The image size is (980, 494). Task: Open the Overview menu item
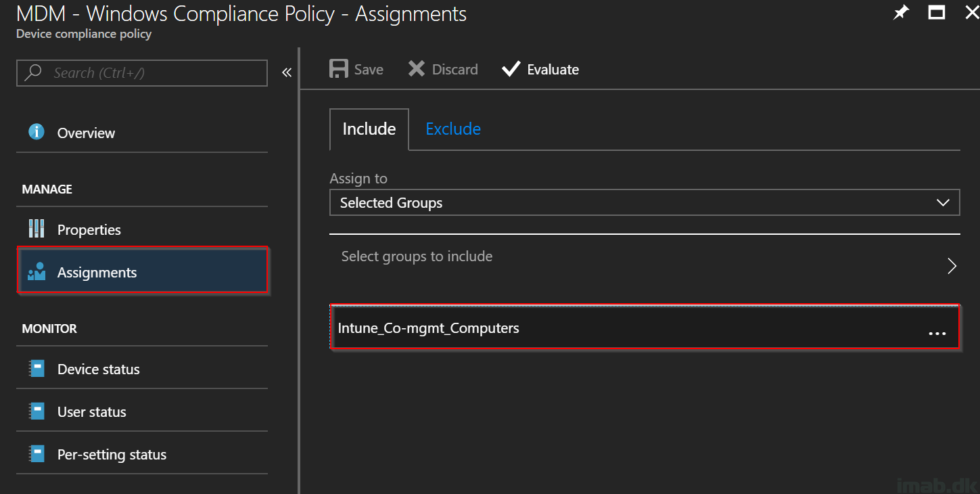point(142,133)
